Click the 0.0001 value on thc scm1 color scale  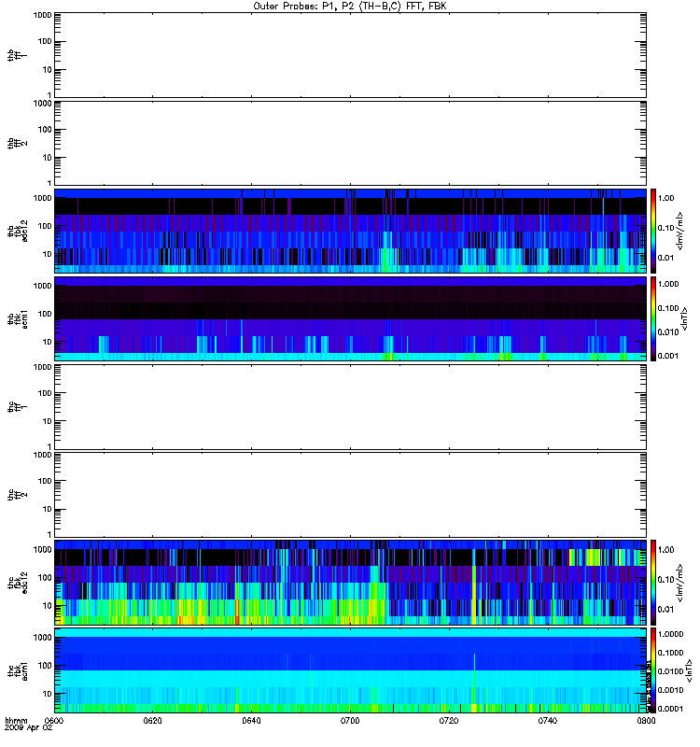tap(670, 709)
